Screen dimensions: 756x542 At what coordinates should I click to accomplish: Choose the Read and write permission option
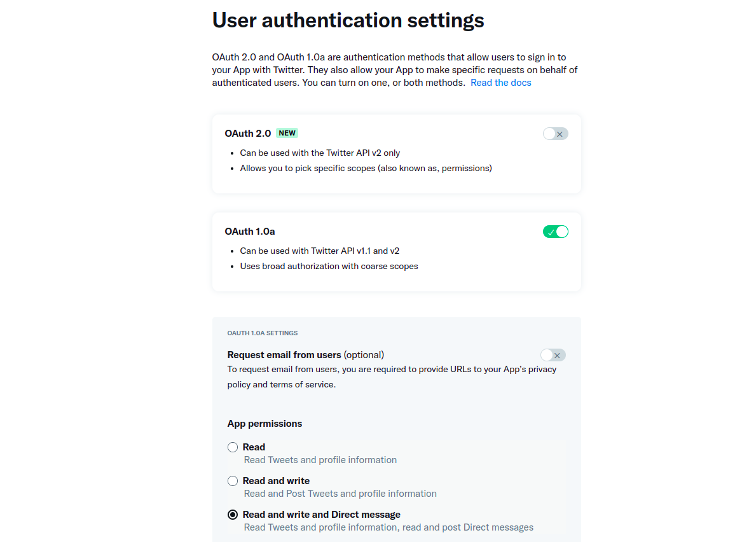click(x=233, y=481)
